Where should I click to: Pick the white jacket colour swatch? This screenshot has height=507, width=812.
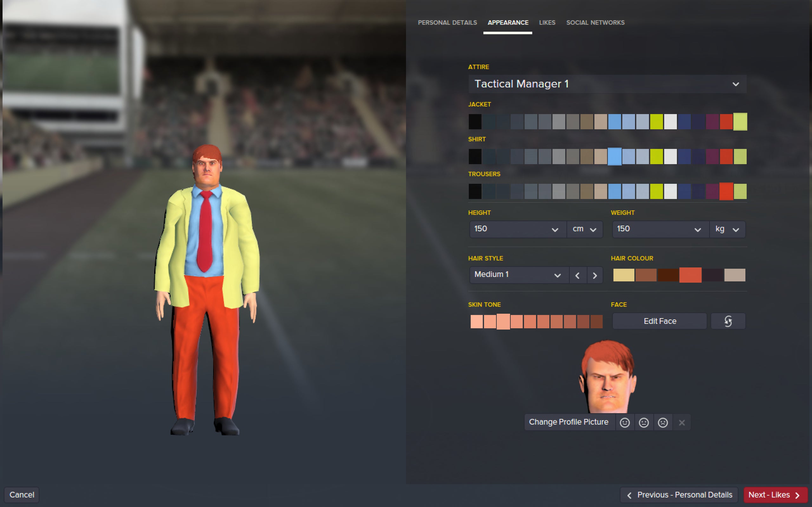coord(670,122)
